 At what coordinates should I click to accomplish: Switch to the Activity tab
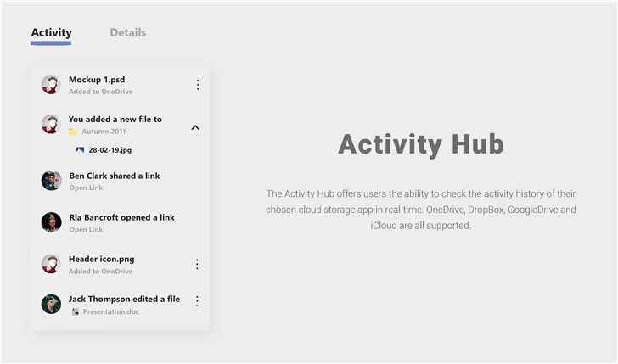point(51,33)
